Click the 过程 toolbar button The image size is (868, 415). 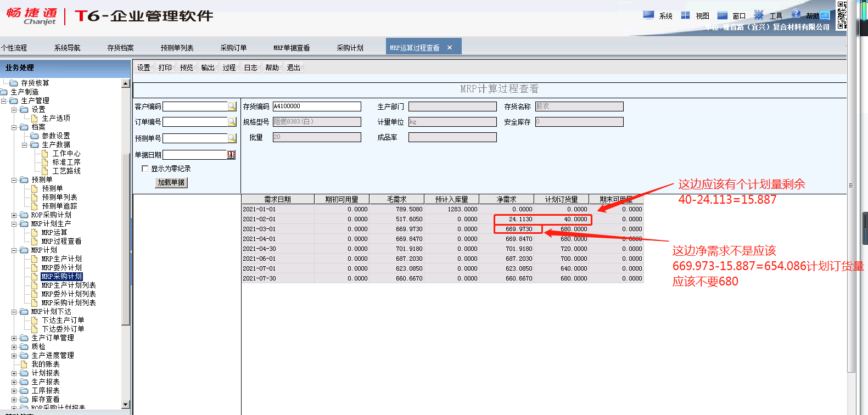pyautogui.click(x=229, y=68)
